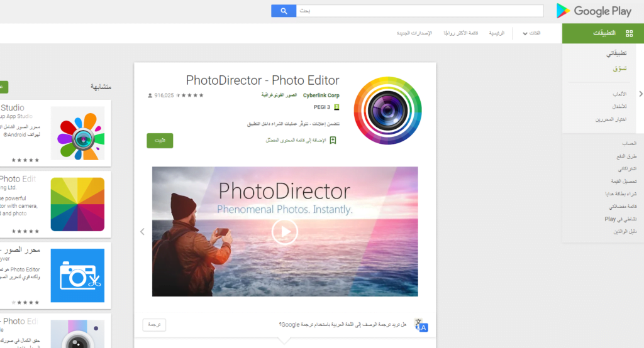Click the Cyberlink Corp developer link
Viewport: 644px width, 348px height.
(321, 95)
